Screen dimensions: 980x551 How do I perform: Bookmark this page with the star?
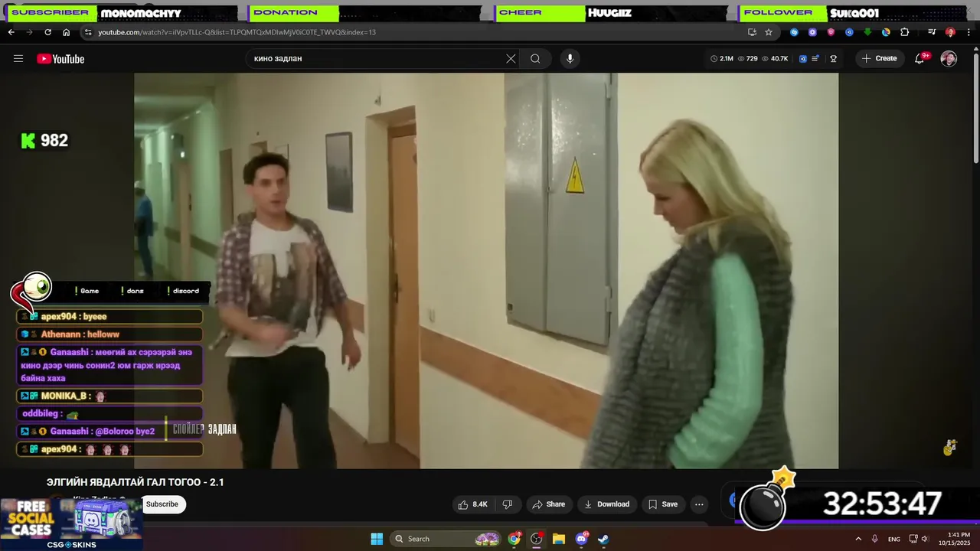[769, 32]
